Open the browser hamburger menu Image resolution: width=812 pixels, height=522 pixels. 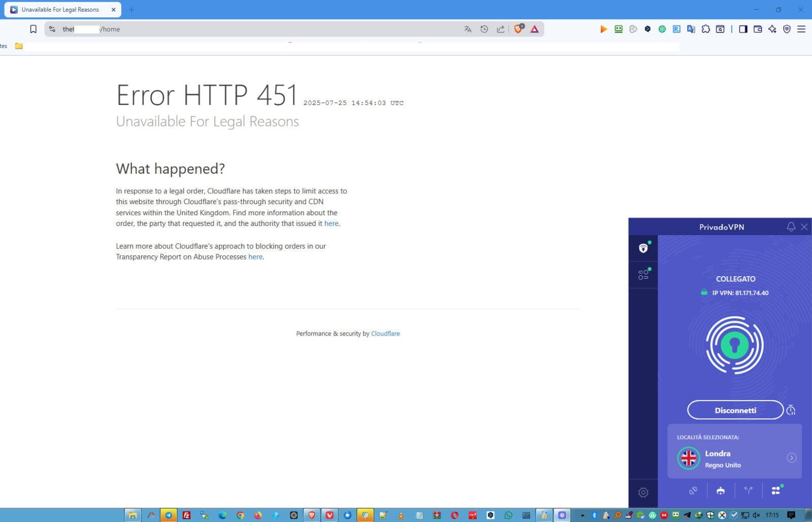(x=801, y=29)
